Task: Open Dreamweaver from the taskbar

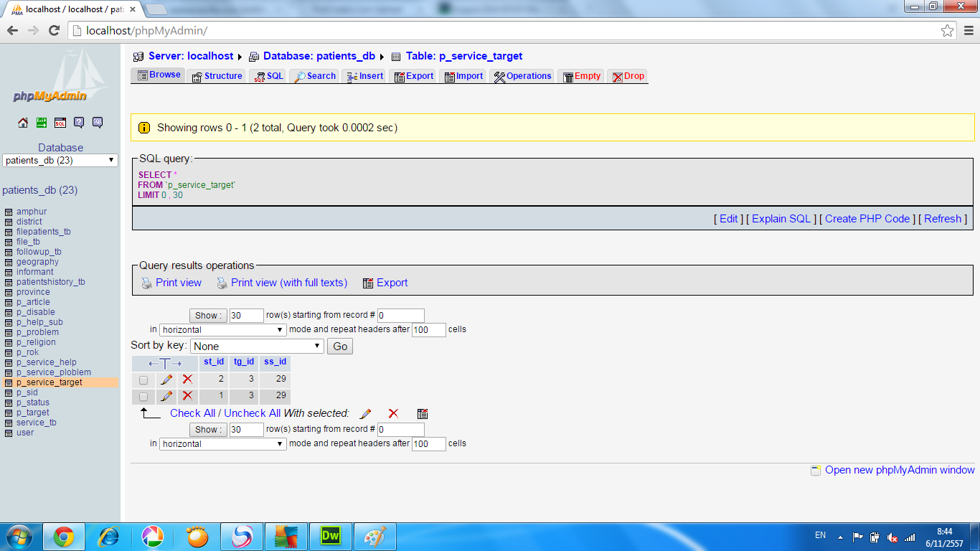Action: coord(330,537)
